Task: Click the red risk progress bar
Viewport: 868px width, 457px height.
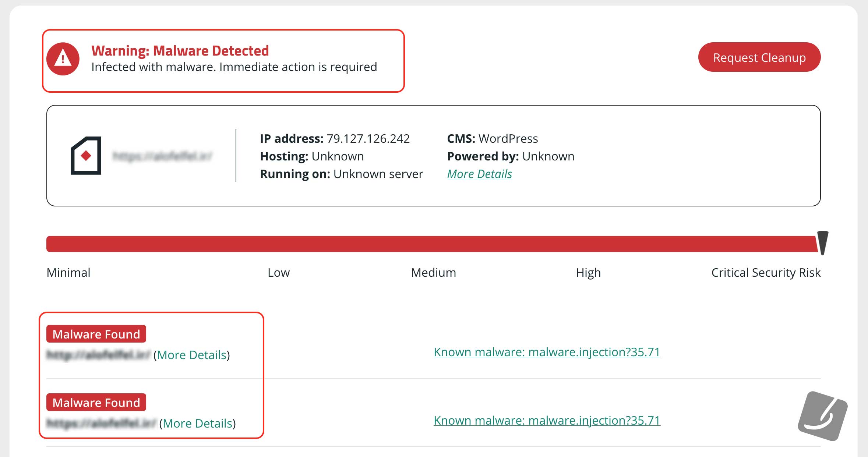Action: tap(431, 244)
